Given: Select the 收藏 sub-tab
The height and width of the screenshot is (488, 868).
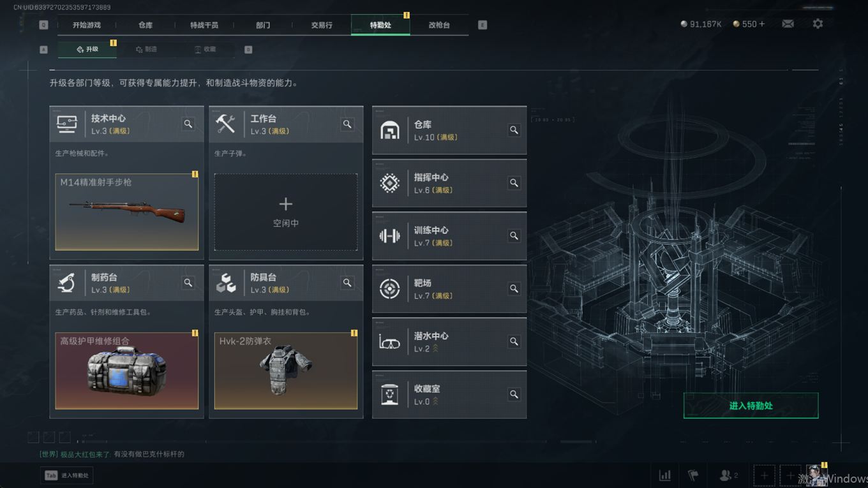Looking at the screenshot, I should (x=205, y=49).
